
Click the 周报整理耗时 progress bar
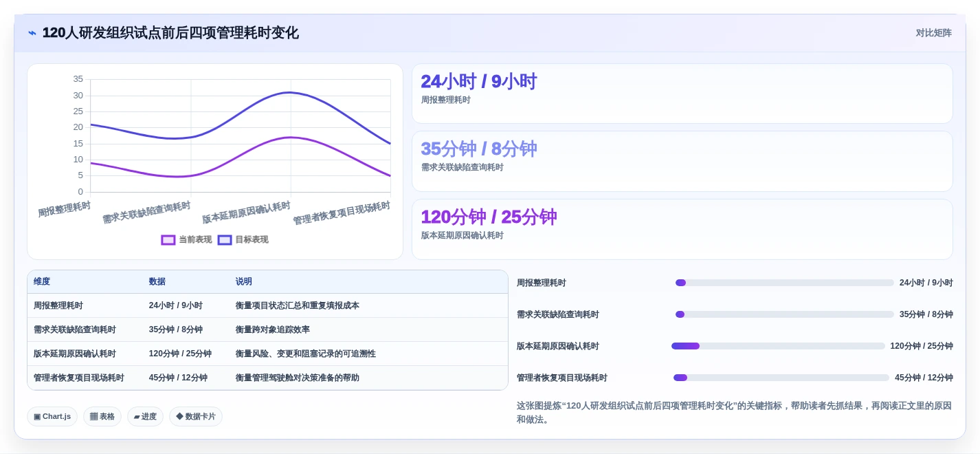click(785, 283)
